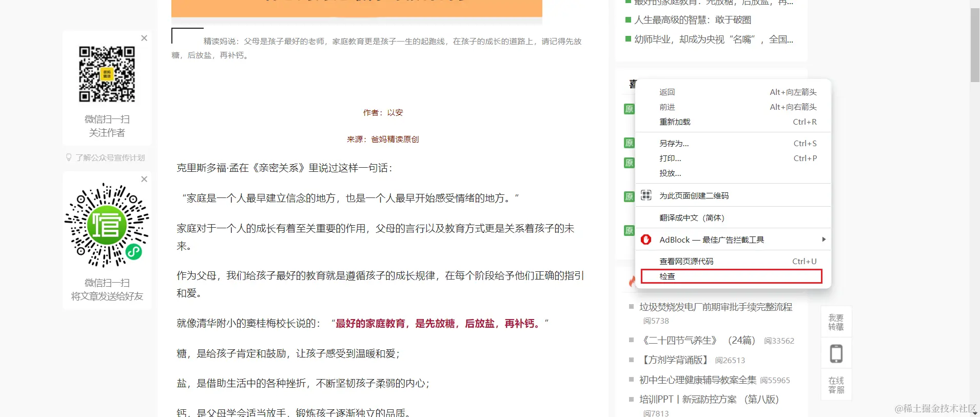Choose 翻译成中文（简体） menu entry
The image size is (980, 417).
(733, 217)
